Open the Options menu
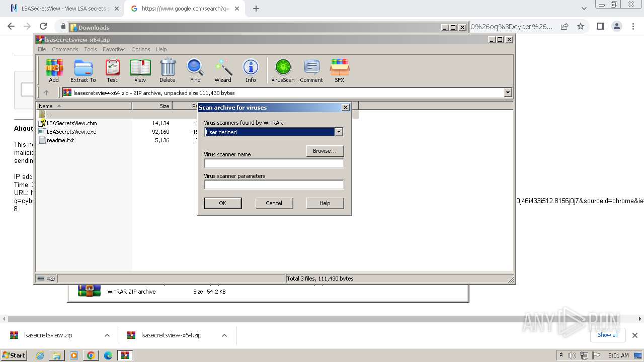 click(141, 49)
